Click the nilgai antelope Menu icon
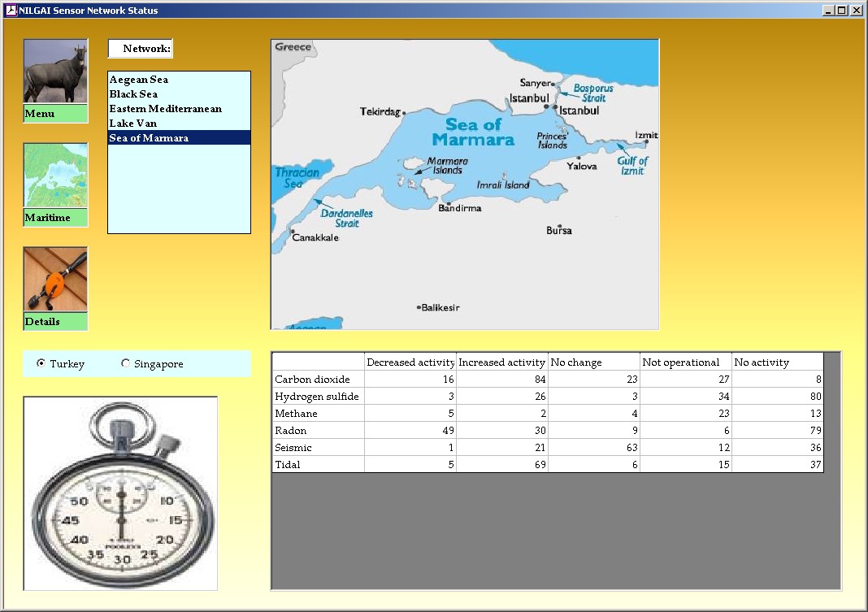Screen dimensions: 868x612 point(55,72)
